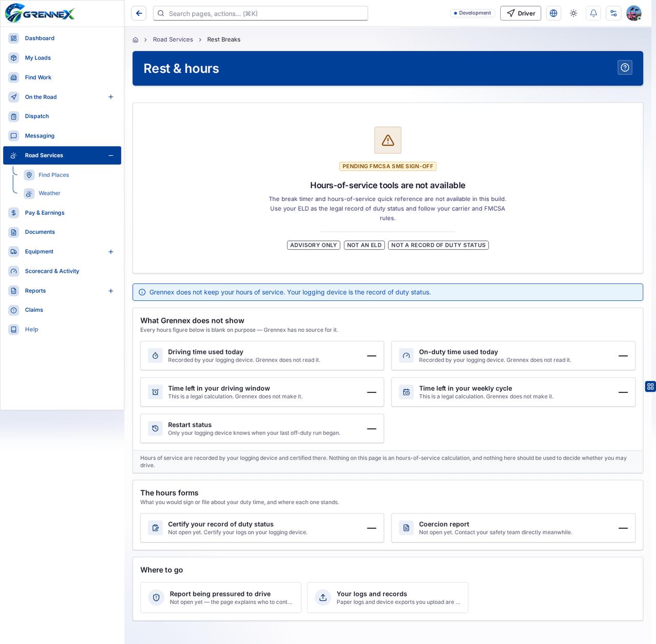Collapse the Road Services menu
Viewport: 656px width, 644px height.
click(x=111, y=155)
